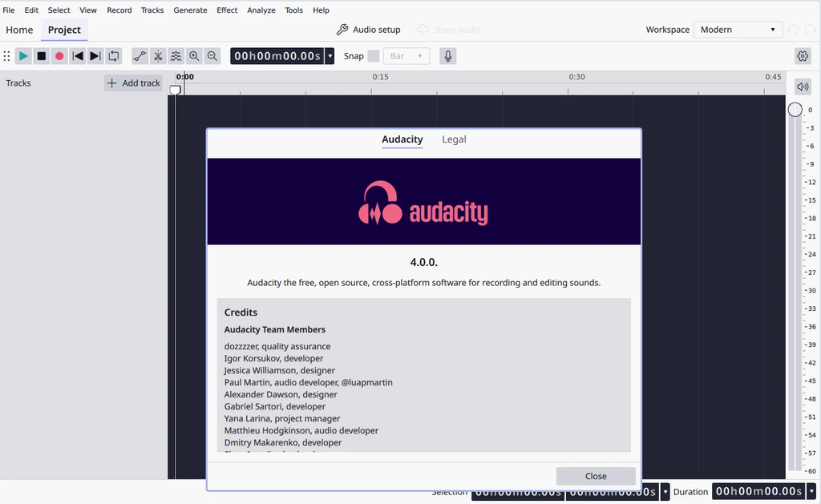Select the envelope automation tool icon
The width and height of the screenshot is (821, 504).
click(x=140, y=56)
